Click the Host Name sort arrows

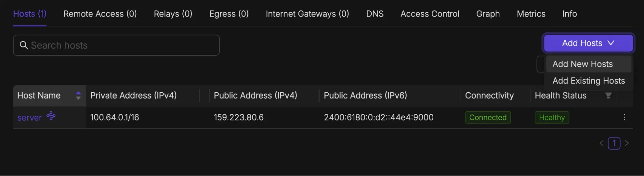click(x=78, y=95)
